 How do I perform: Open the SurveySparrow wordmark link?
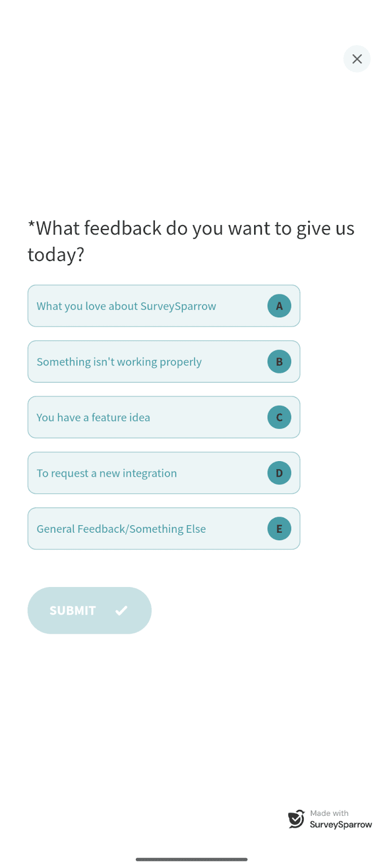(x=341, y=825)
